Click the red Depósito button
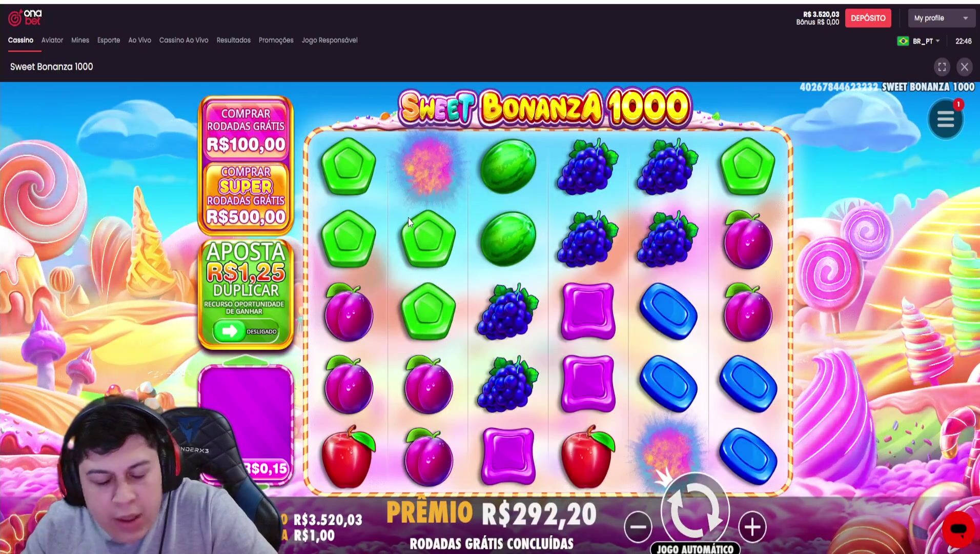 point(868,18)
